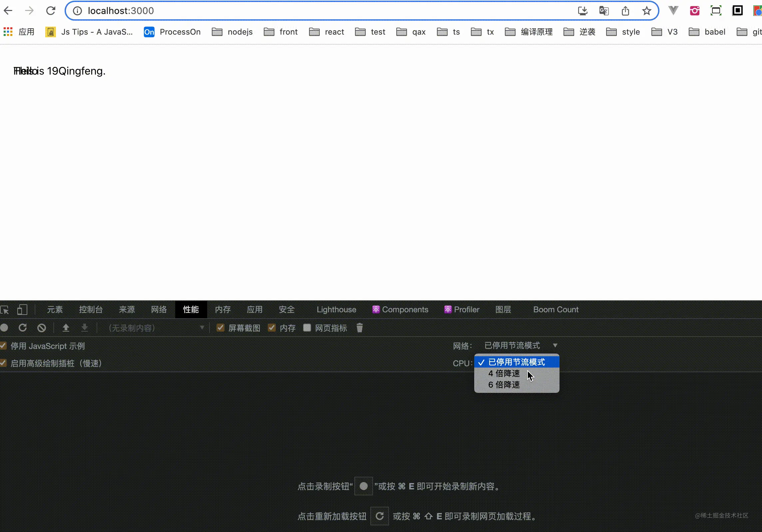Enable the 网页指标 web vitals checkbox
The width and height of the screenshot is (762, 532).
pyautogui.click(x=307, y=328)
